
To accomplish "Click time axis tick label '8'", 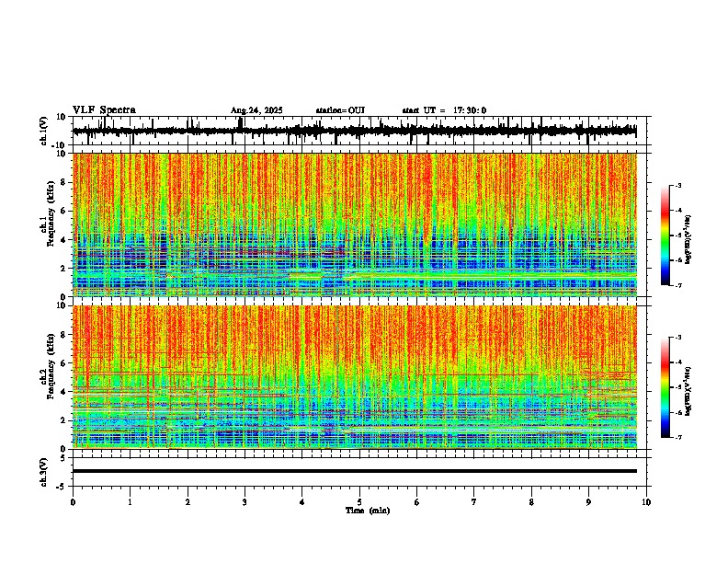I will point(531,502).
